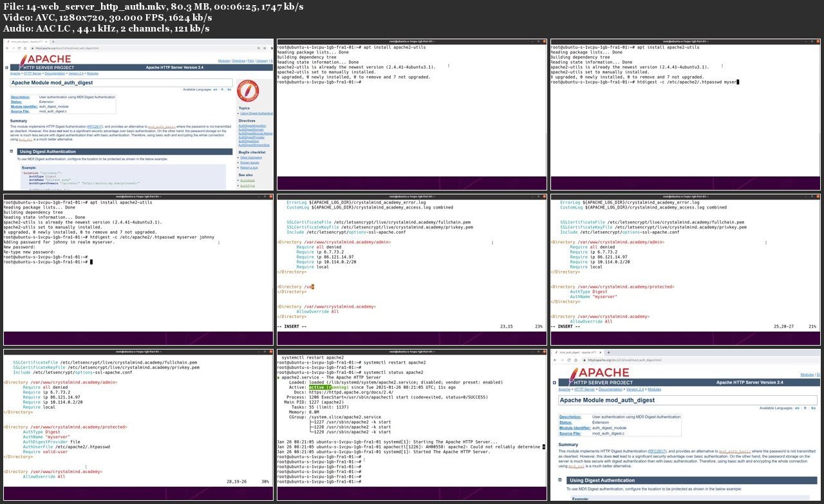Select 'ko' language link in first frame

(x=229, y=89)
